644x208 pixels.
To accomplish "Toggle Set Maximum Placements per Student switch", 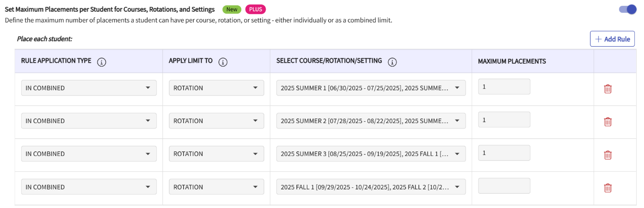I will tap(628, 9).
